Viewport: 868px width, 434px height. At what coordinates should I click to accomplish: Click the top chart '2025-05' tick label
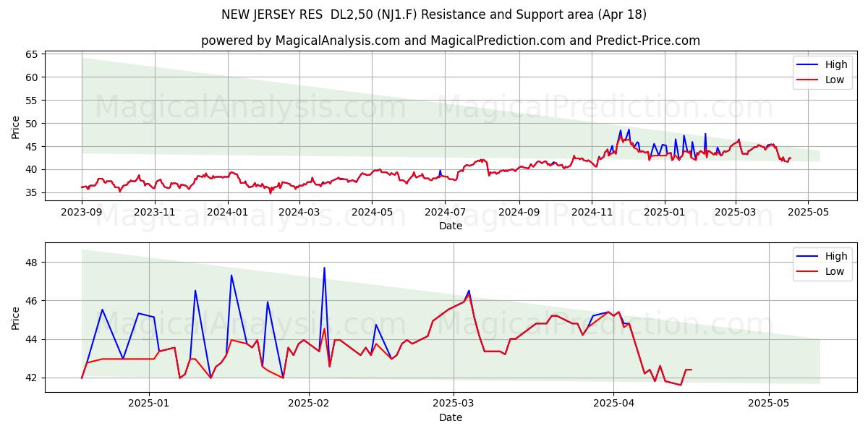[809, 212]
